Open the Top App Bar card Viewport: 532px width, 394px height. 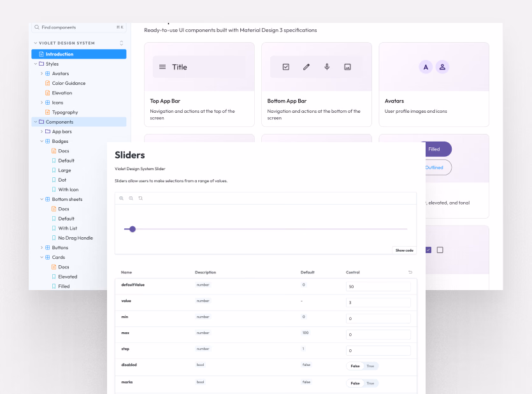pos(199,85)
